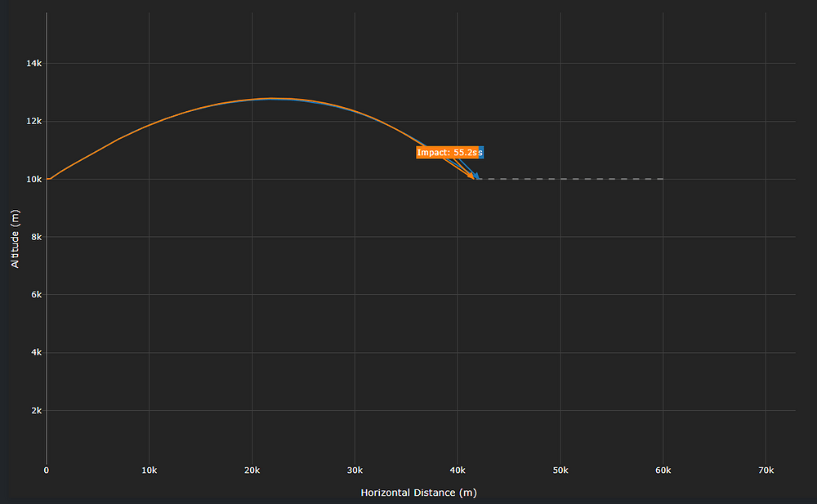Click the orange arrowhead at the impact point
This screenshot has height=504, width=817.
[x=471, y=176]
